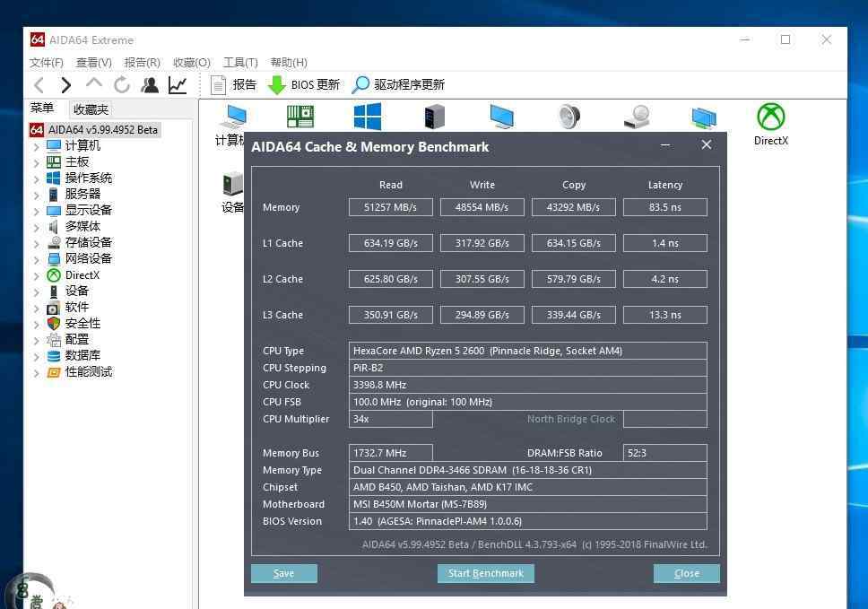Click the Memory Type DDR4-3466 value
The height and width of the screenshot is (609, 868).
(x=527, y=470)
